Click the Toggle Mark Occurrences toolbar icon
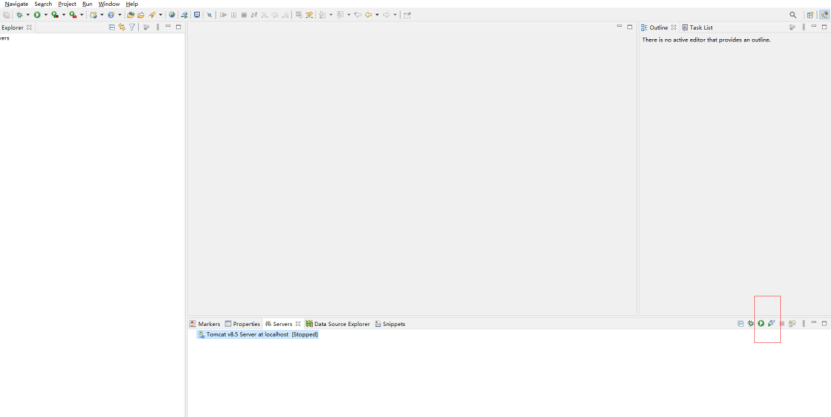This screenshot has width=831, height=417. (x=309, y=15)
